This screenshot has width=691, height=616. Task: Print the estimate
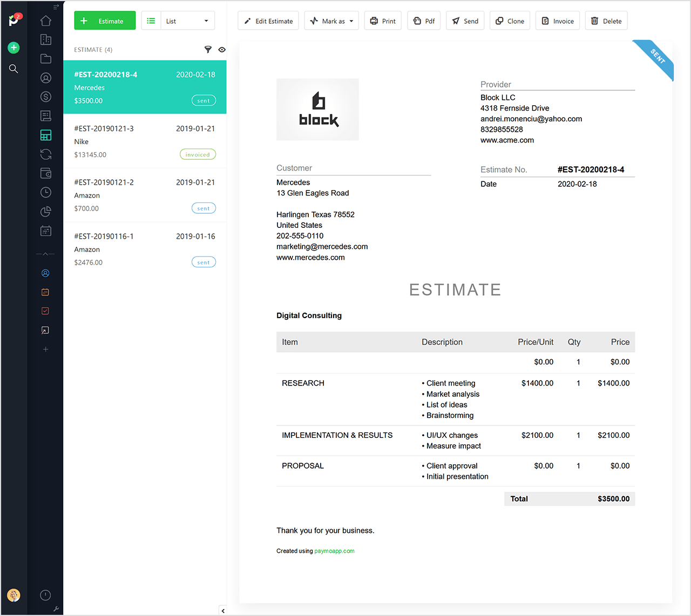[x=383, y=21]
